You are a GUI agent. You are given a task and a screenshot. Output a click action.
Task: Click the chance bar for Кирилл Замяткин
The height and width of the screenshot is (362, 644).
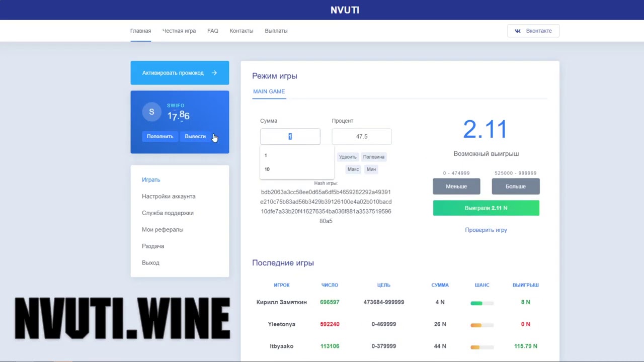click(482, 303)
